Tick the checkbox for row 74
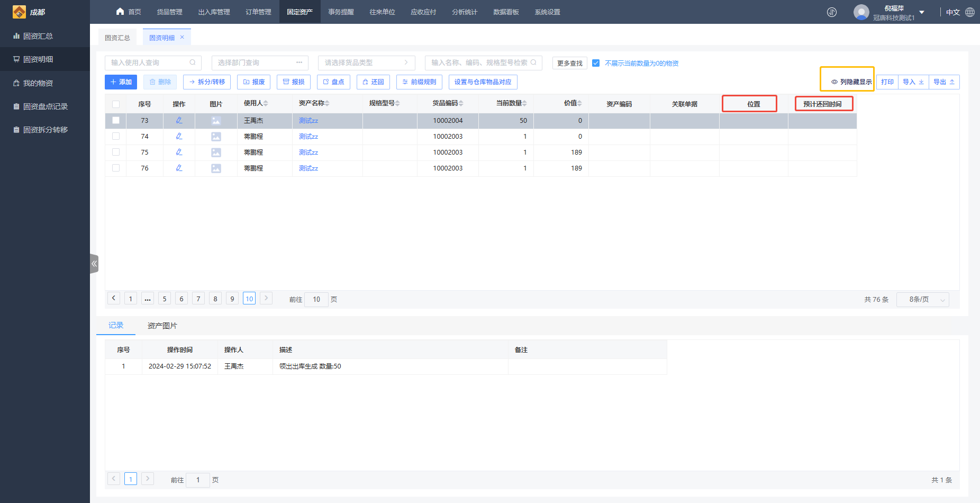Image resolution: width=980 pixels, height=503 pixels. click(116, 137)
